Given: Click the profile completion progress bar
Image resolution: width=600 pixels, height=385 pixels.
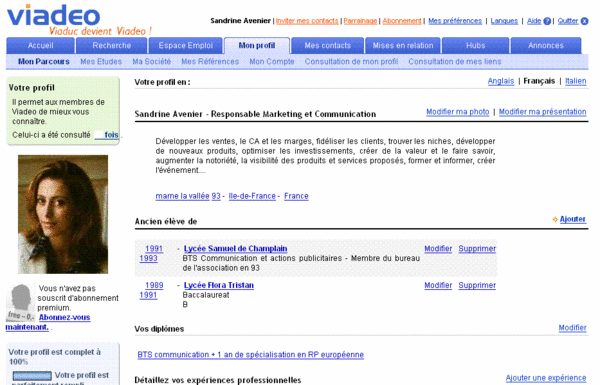Looking at the screenshot, I should coord(32,375).
